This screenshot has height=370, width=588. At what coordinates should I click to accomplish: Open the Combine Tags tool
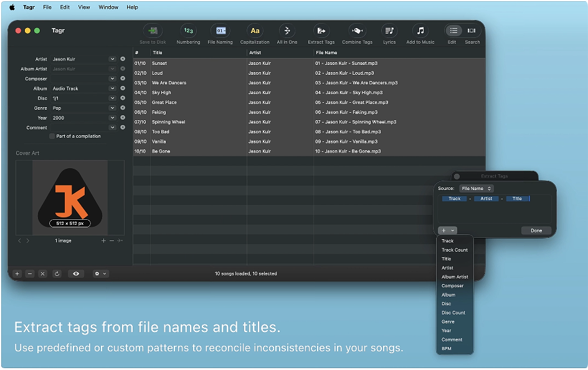(357, 31)
